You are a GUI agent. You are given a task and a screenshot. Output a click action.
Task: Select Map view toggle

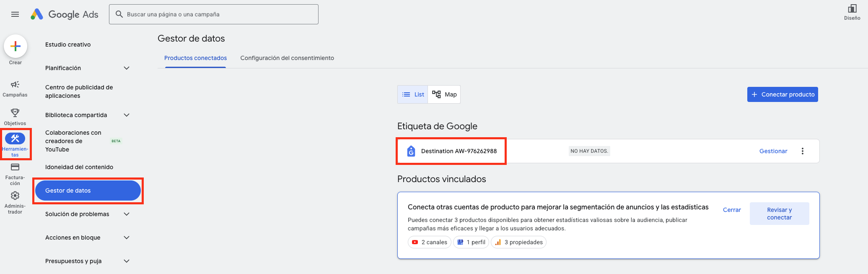tap(444, 94)
